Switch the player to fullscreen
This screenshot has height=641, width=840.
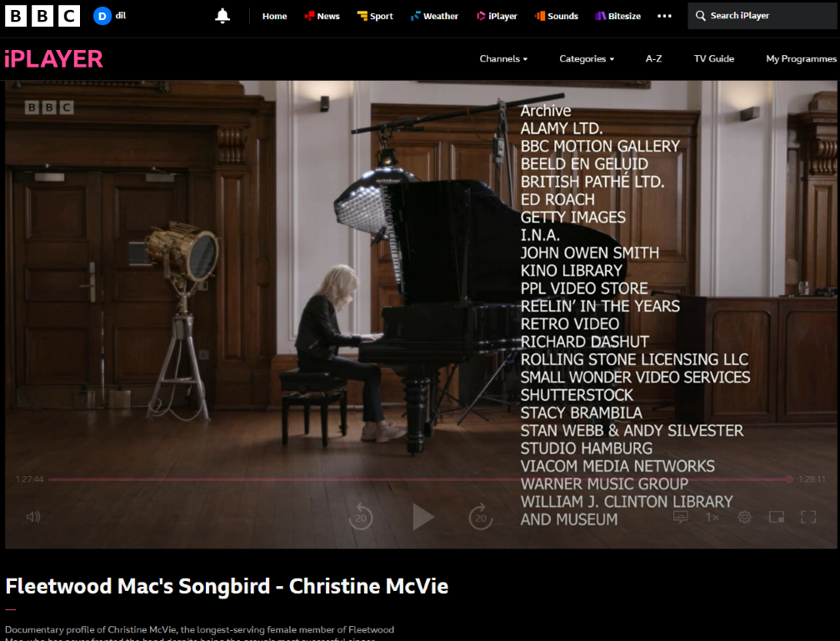tap(808, 517)
